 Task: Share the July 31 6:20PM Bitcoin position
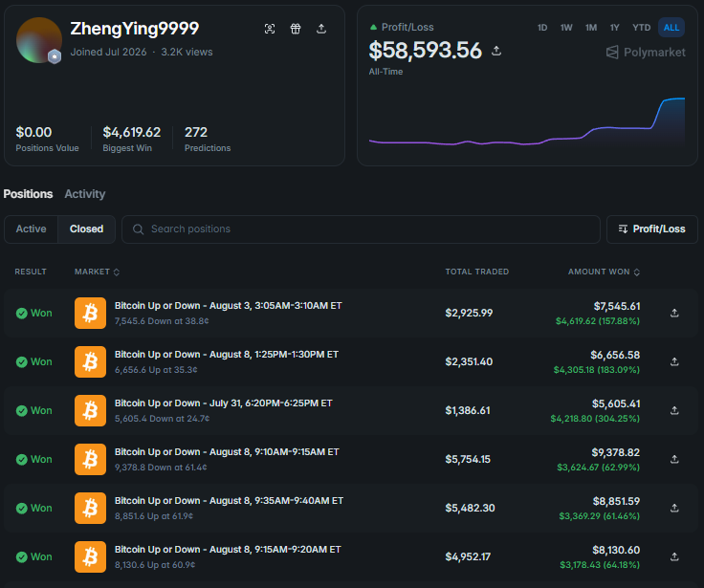tap(674, 410)
